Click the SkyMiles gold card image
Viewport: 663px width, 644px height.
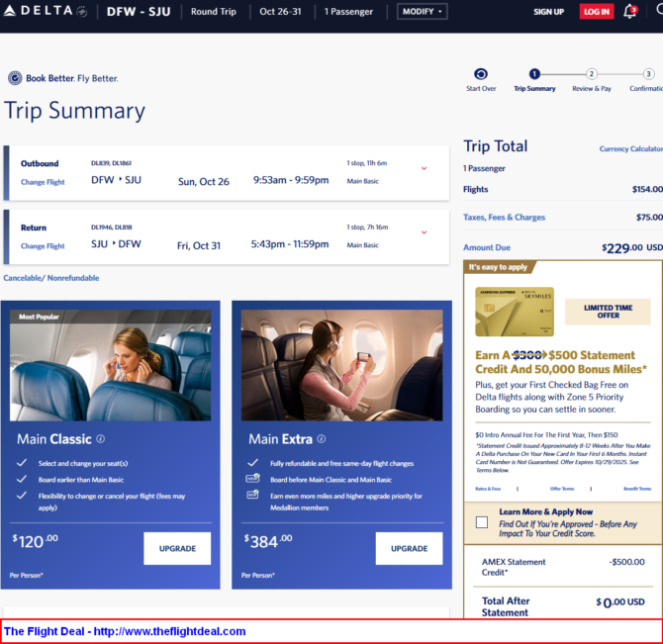point(515,312)
